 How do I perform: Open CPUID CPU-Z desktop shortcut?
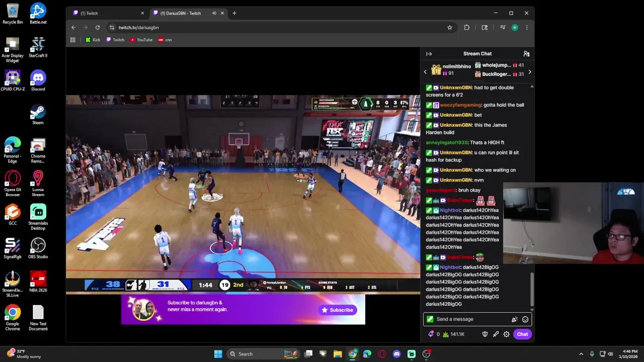pos(13,81)
